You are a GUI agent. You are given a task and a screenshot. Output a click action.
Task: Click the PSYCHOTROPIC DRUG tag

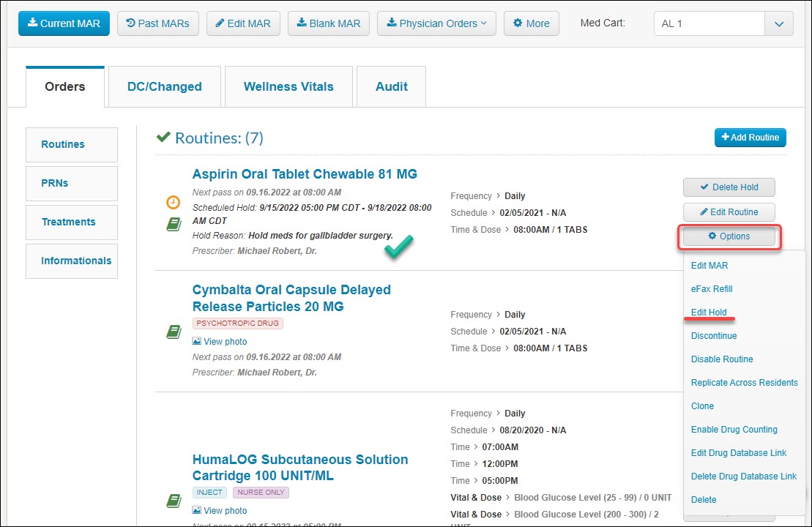(238, 323)
